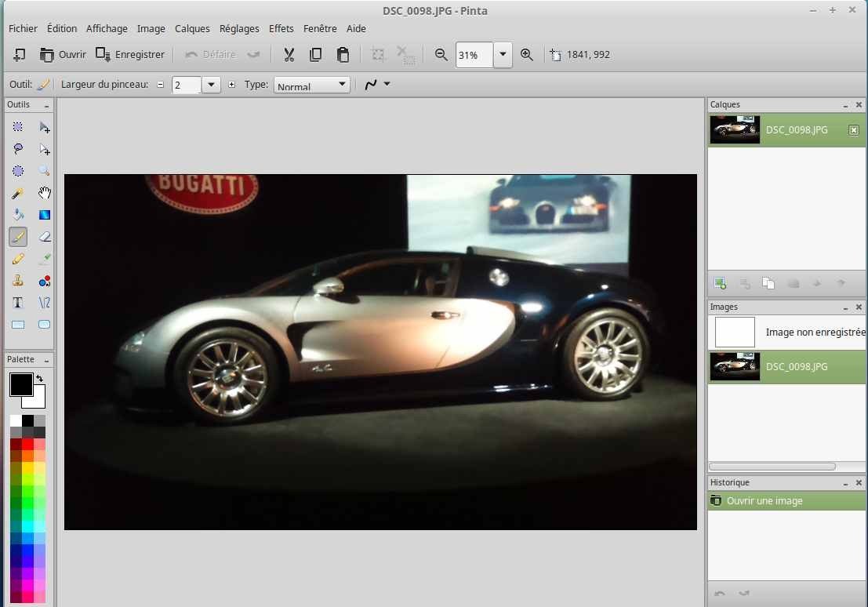Click the zoom in magnifier button
This screenshot has width=868, height=607.
527,55
